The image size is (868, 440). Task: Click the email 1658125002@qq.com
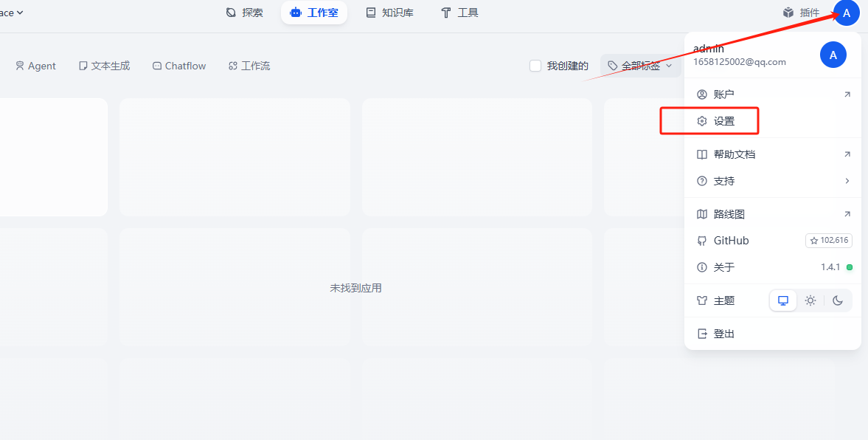740,62
